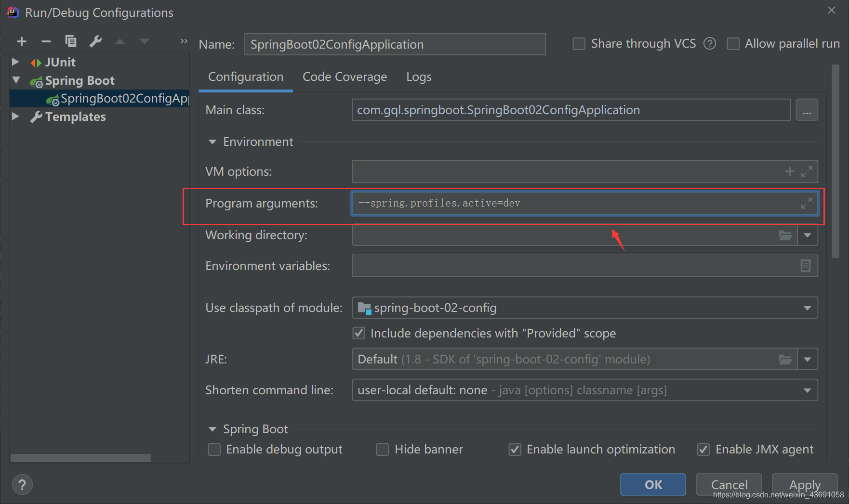Select the Templates tree item
Viewport: 849px width, 504px height.
(75, 116)
